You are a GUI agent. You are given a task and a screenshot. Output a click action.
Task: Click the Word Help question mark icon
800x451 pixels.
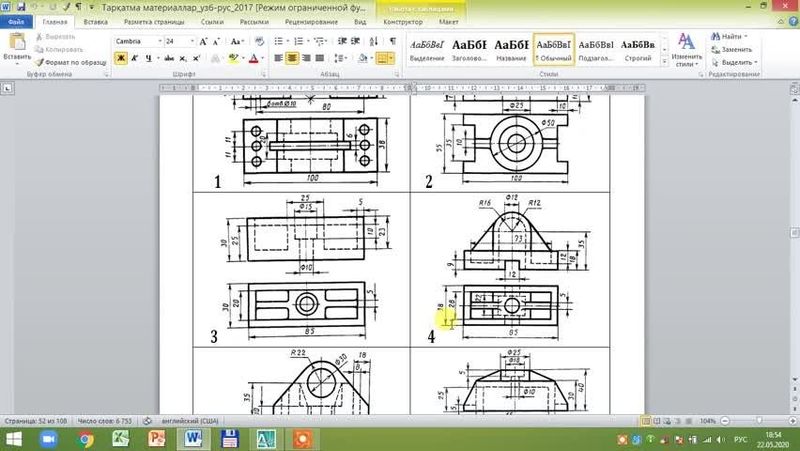point(793,21)
